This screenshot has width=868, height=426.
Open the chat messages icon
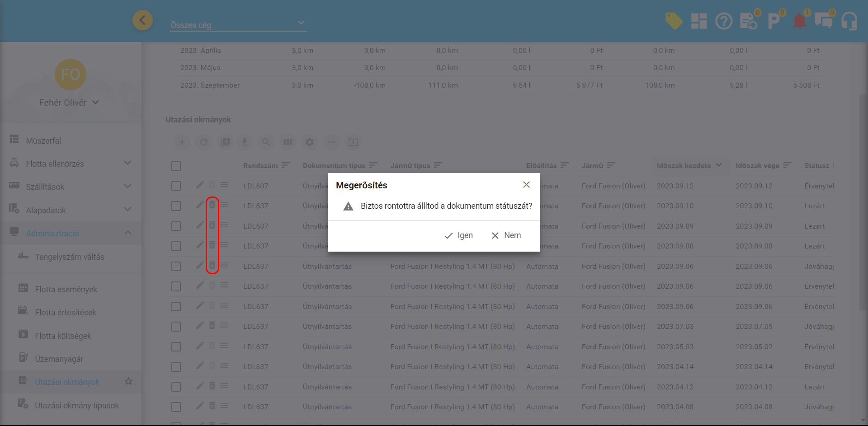pos(823,21)
